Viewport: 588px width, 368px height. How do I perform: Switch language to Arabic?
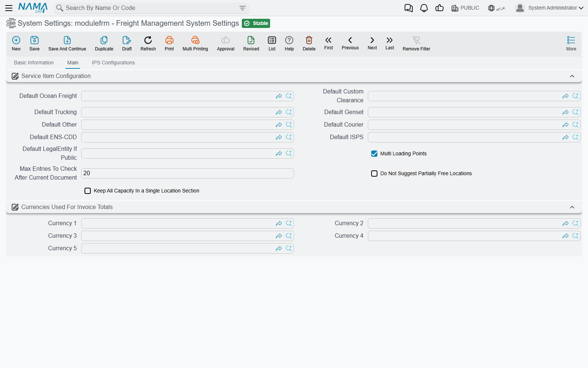497,8
